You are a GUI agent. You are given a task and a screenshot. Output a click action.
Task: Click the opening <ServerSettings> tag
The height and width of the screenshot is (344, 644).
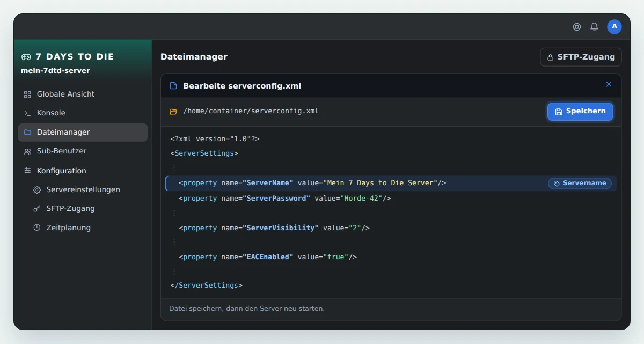[204, 153]
